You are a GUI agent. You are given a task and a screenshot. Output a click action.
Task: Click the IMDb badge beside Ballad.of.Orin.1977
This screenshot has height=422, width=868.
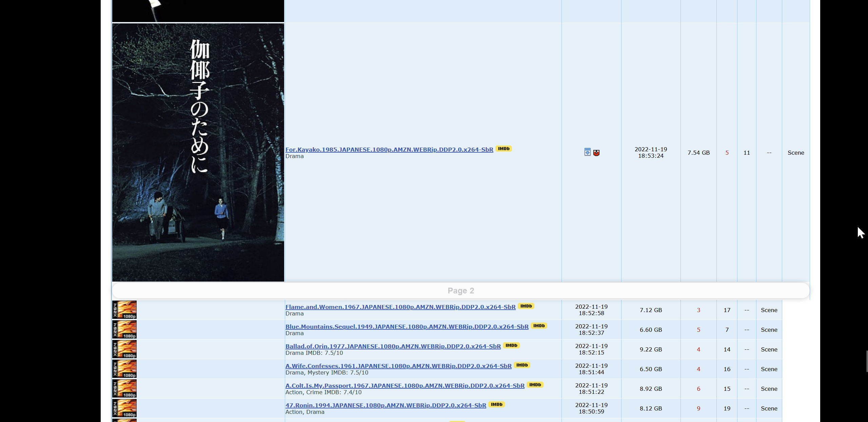tap(511, 346)
